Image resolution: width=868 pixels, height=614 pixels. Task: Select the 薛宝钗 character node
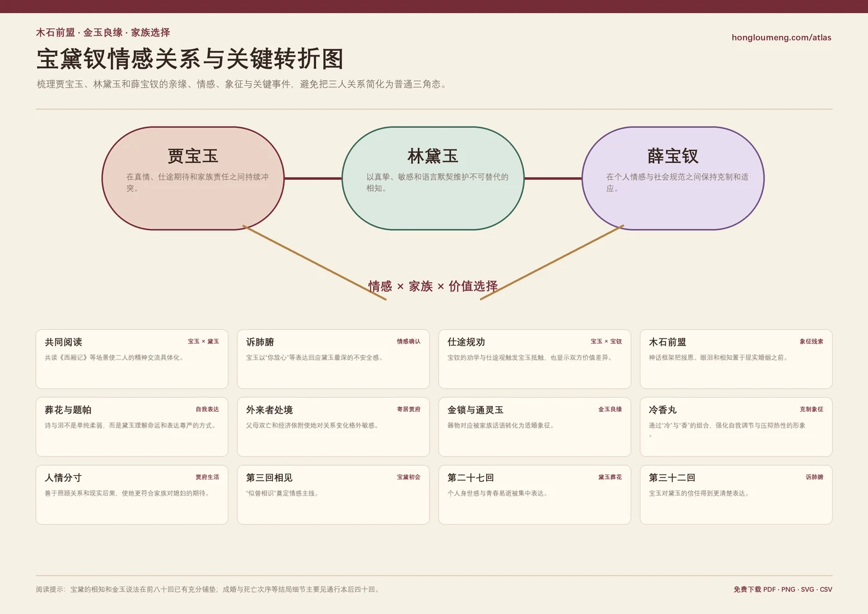(673, 179)
